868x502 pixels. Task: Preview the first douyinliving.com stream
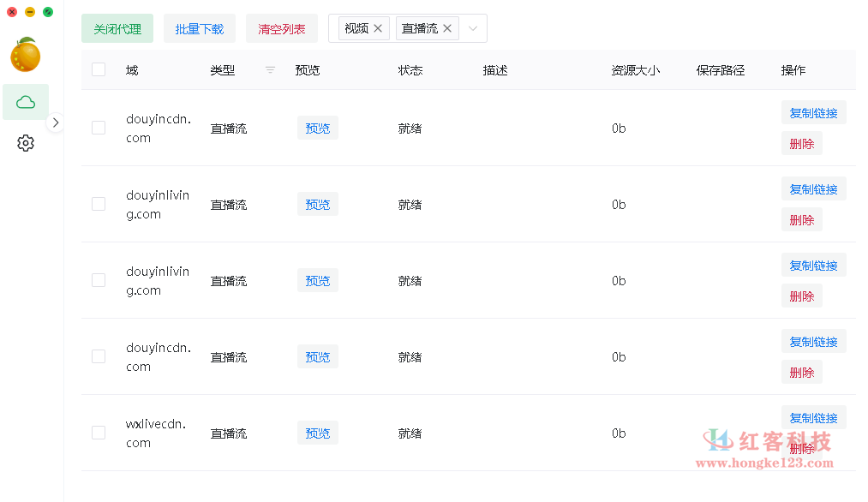coord(318,204)
